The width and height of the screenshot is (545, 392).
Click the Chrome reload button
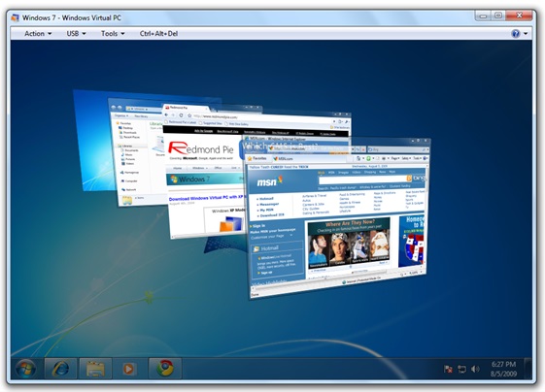coord(181,115)
